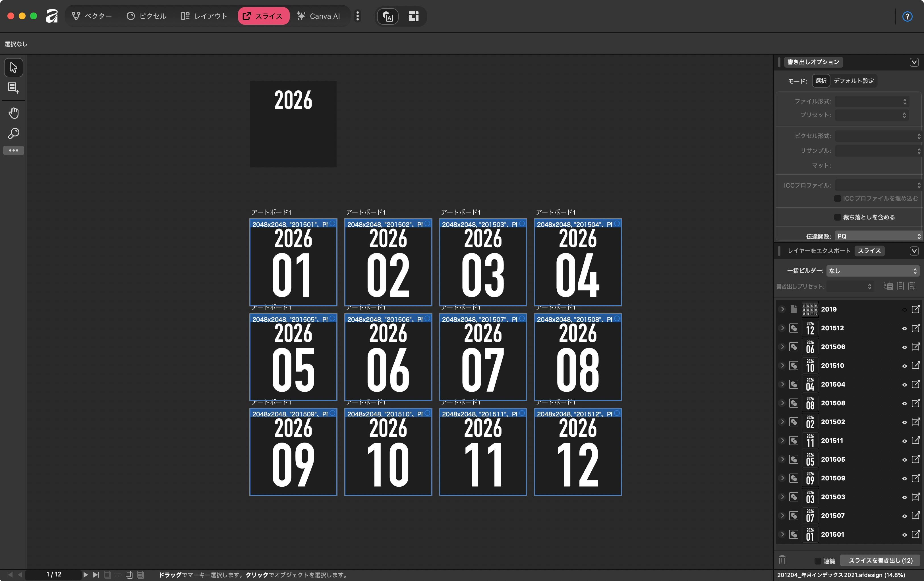Select the Move tool arrow
924x581 pixels.
pos(13,68)
